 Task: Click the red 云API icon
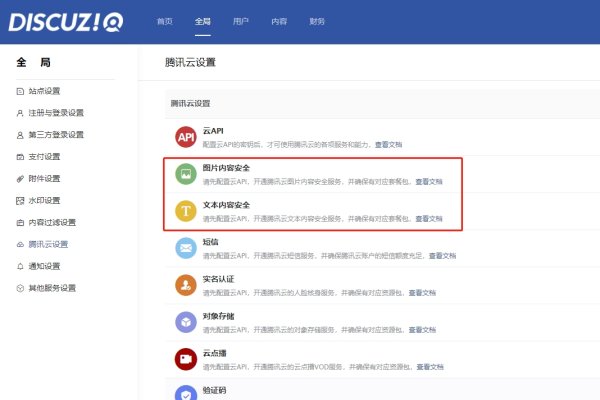(x=186, y=137)
